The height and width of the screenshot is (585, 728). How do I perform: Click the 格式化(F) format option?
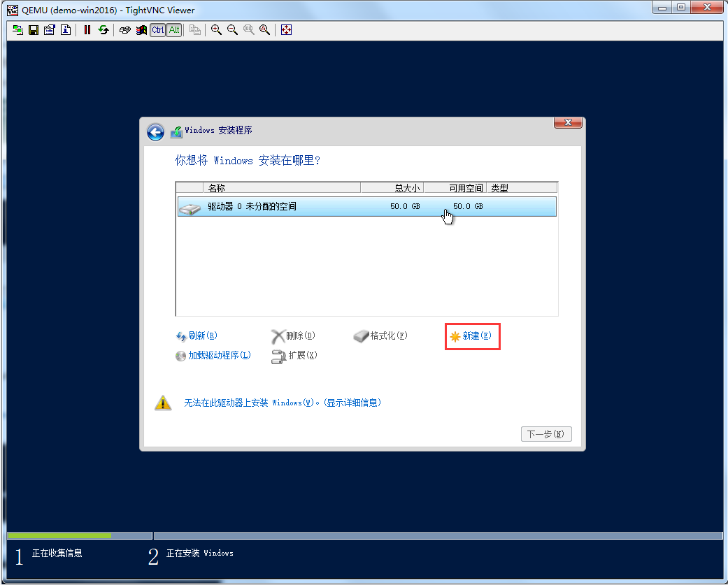pyautogui.click(x=380, y=336)
